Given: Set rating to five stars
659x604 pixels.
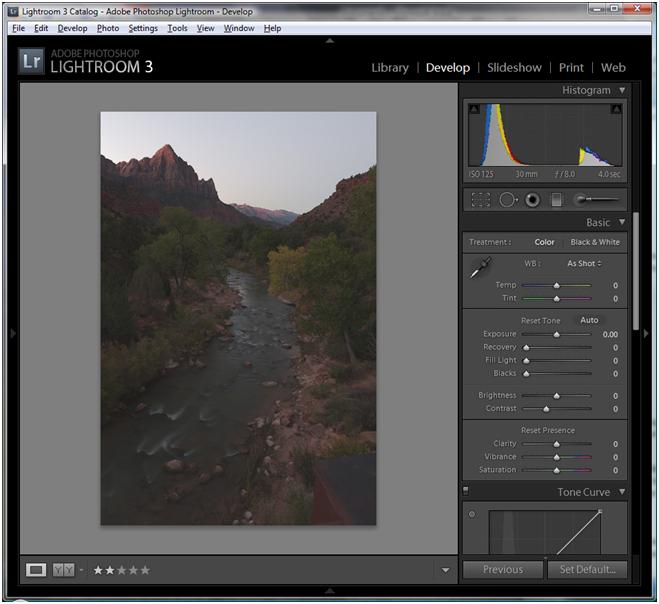Looking at the screenshot, I should [x=145, y=570].
